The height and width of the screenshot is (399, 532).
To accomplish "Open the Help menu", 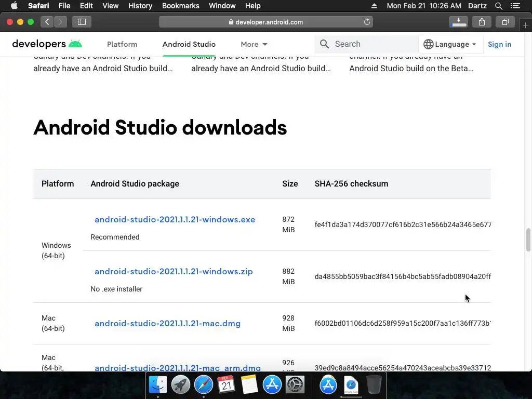I will point(253,6).
